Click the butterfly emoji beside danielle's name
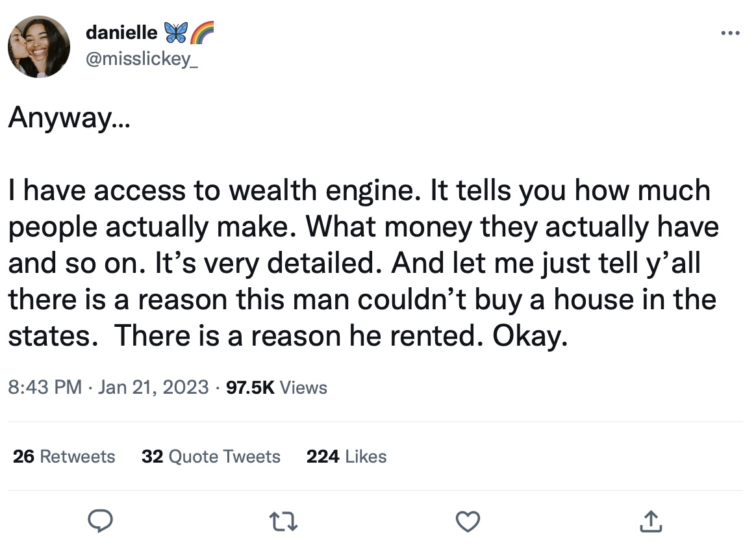Viewport: 756px width, 551px height. click(x=175, y=31)
